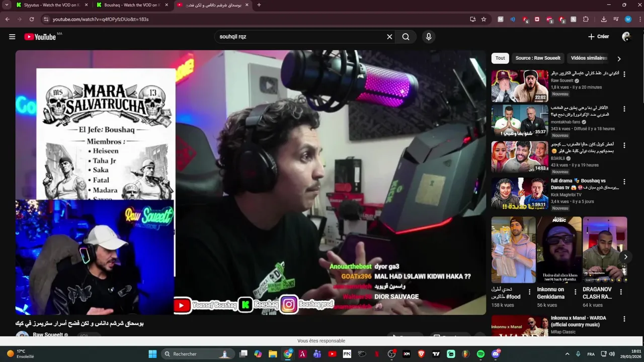Click the magnifier search button
The height and width of the screenshot is (362, 644).
406,37
